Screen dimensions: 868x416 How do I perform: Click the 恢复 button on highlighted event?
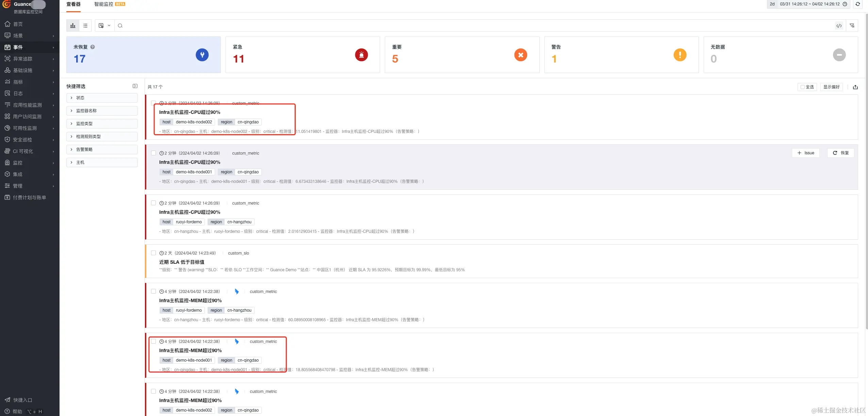(841, 153)
